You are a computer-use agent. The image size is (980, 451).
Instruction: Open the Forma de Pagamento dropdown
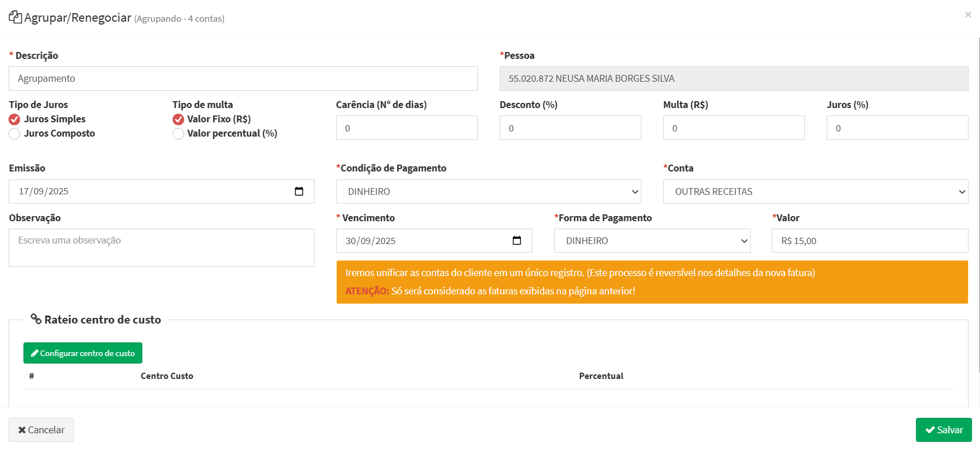coord(652,241)
